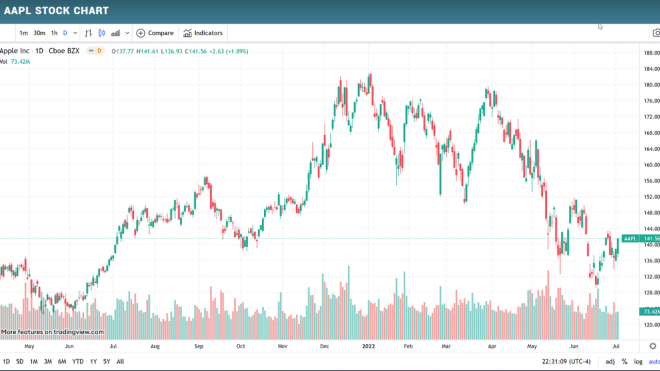This screenshot has height=371, width=660.
Task: Click the C141.56 close value
Action: tap(196, 51)
